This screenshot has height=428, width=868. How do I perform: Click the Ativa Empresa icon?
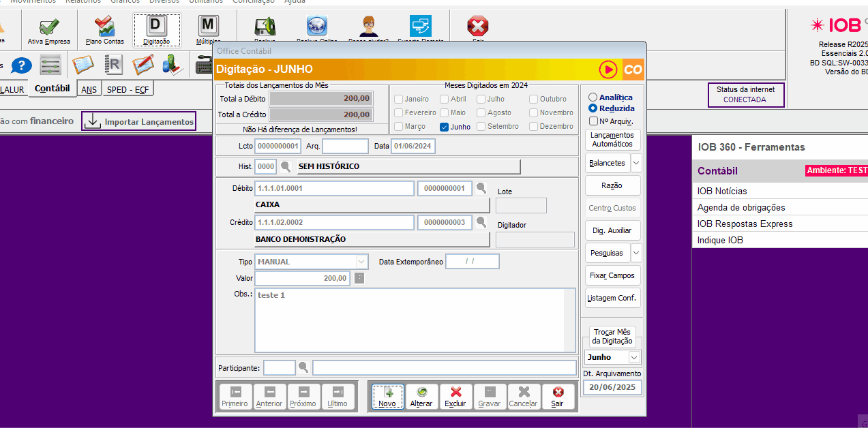tap(48, 30)
